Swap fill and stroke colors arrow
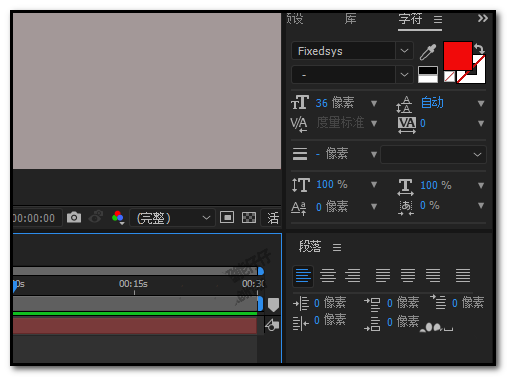The width and height of the screenshot is (507, 377). [479, 49]
